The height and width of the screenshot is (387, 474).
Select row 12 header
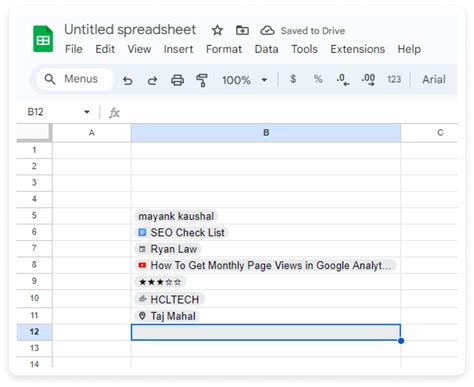click(x=34, y=332)
